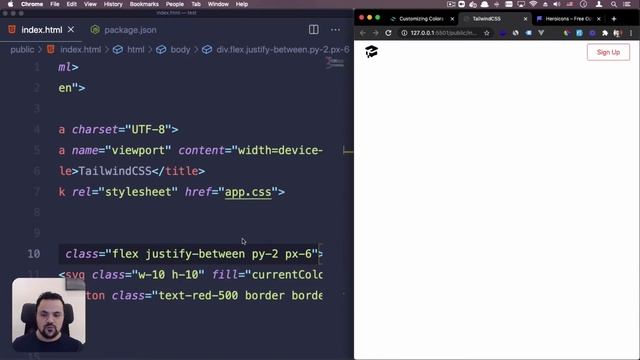Click the volume icon in menu bar

click(x=557, y=4)
